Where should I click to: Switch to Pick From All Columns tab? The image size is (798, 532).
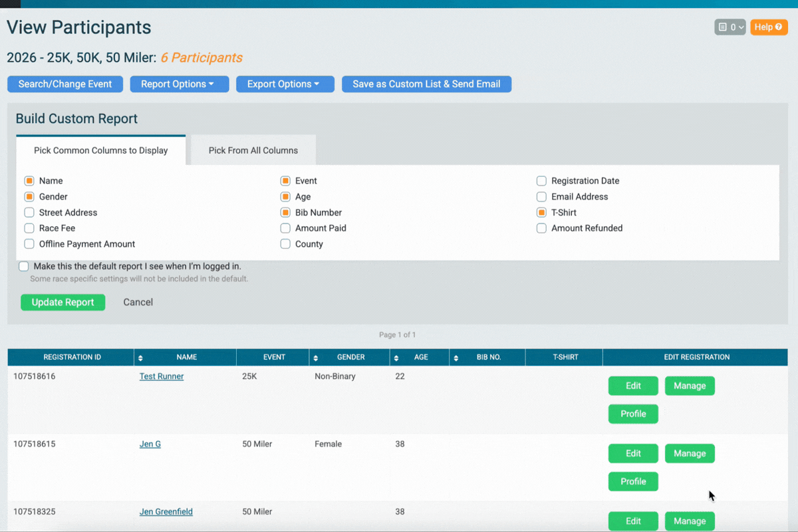[x=253, y=150]
